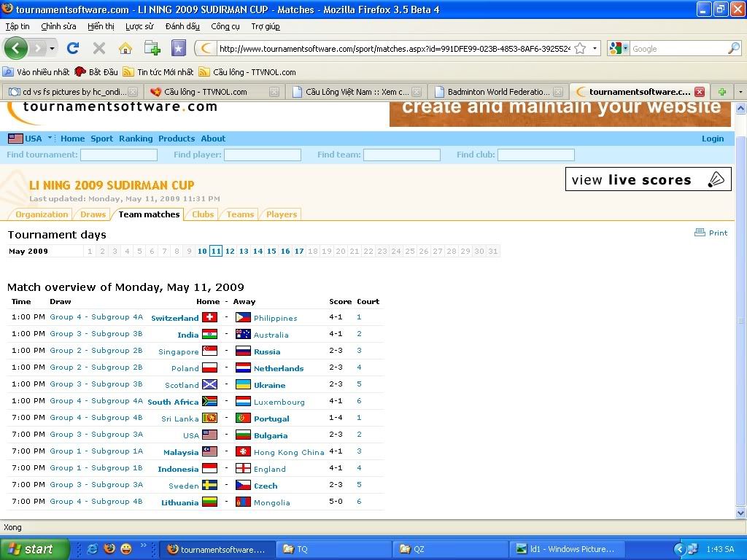The height and width of the screenshot is (560, 747).
Task: Click court 6 link in Mongolia row
Action: click(x=359, y=502)
